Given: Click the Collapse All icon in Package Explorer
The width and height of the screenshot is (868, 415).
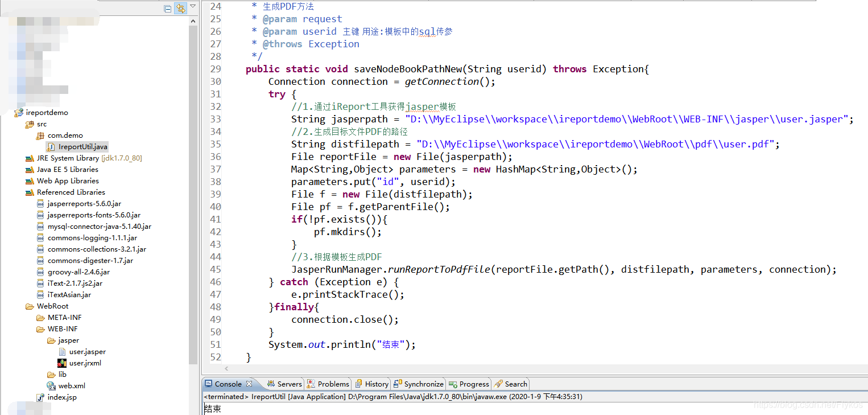Looking at the screenshot, I should (168, 9).
